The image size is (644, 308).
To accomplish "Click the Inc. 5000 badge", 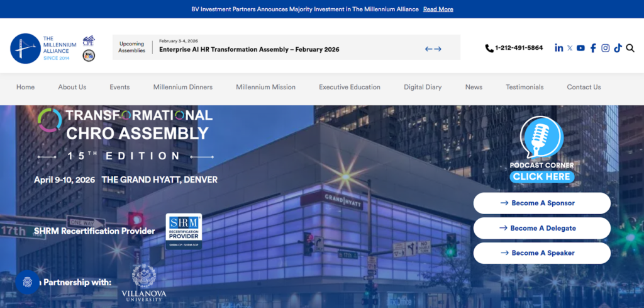I will coord(89,55).
